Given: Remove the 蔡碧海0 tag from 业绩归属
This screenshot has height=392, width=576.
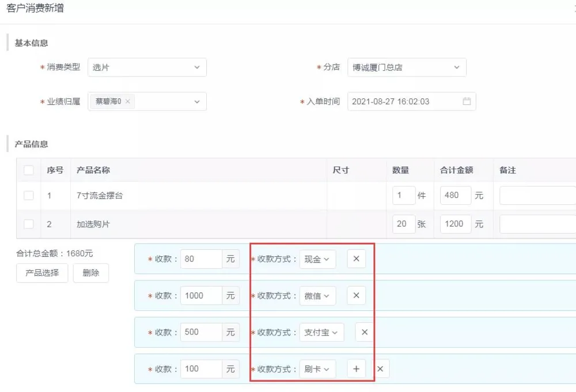Looking at the screenshot, I should 128,101.
